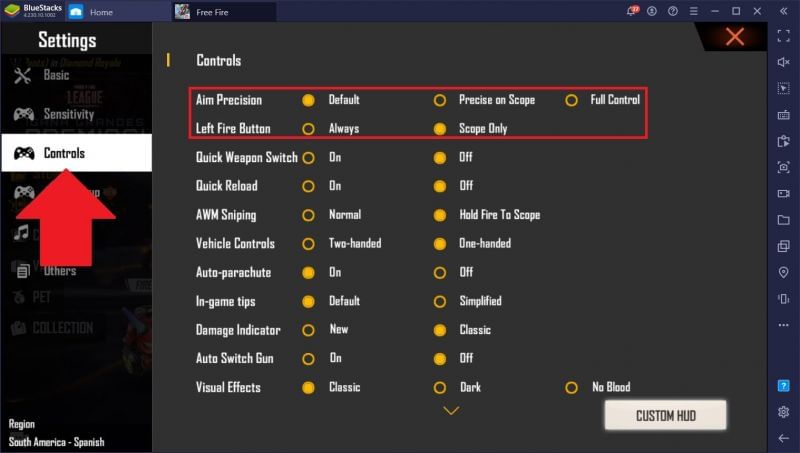Show more sidebar tools via three dots
This screenshot has width=800, height=453.
[784, 325]
